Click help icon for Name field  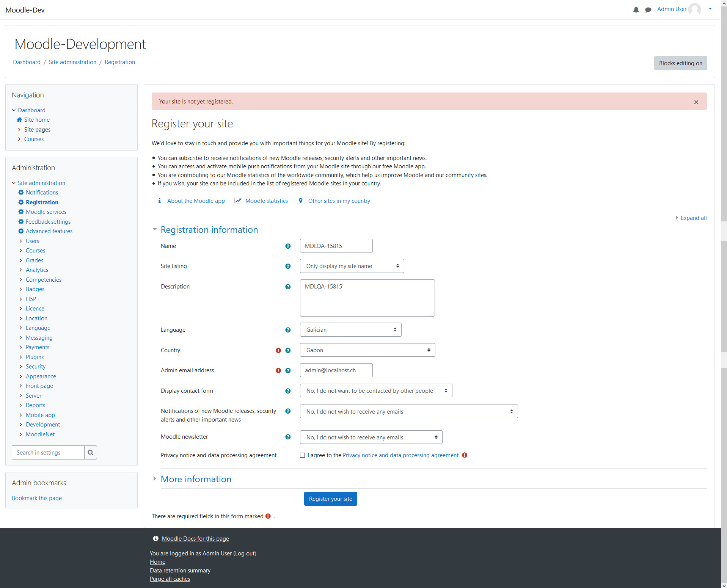pyautogui.click(x=288, y=246)
